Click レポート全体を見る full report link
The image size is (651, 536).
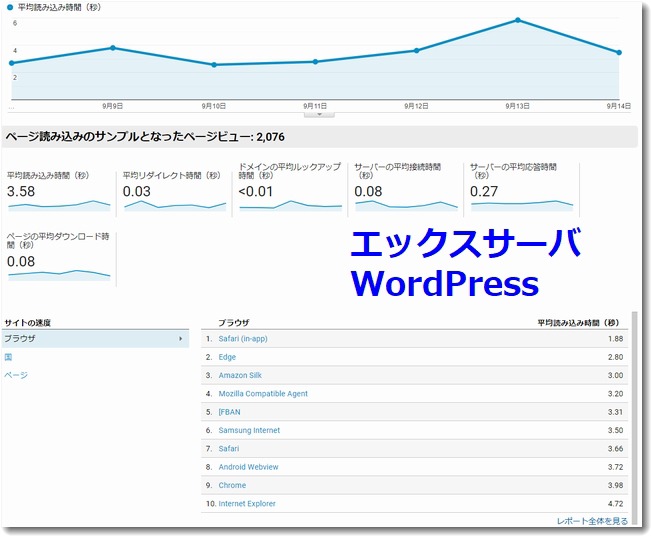pos(592,521)
